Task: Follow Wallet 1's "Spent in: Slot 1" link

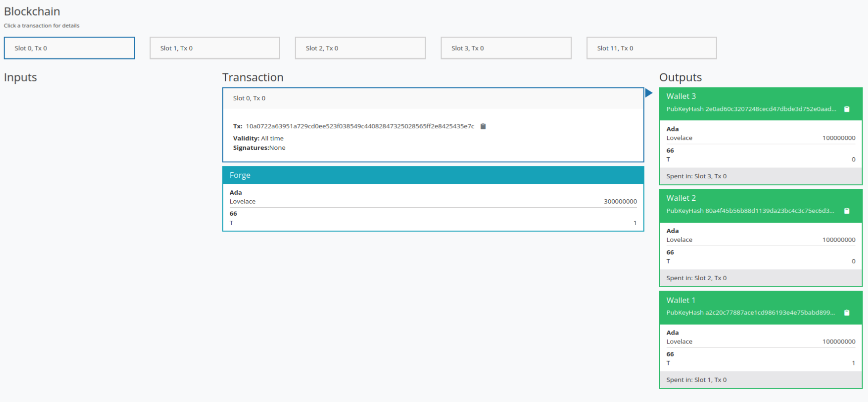Action: (x=696, y=380)
